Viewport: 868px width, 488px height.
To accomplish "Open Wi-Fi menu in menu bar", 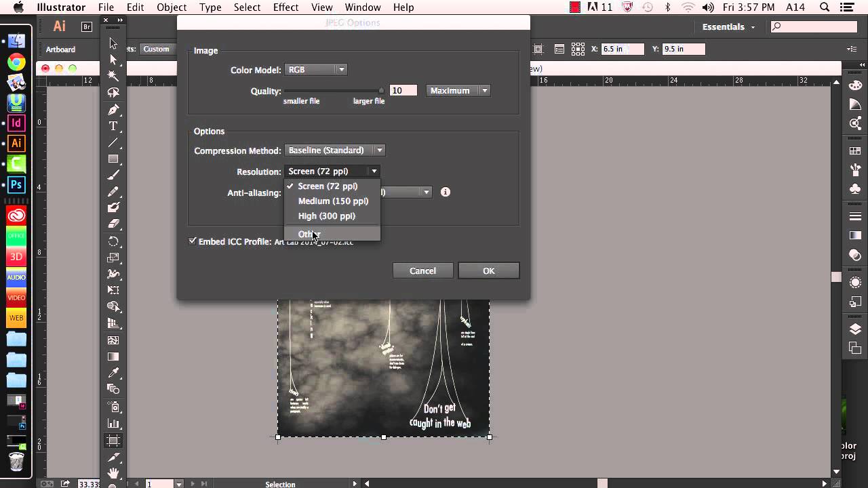I will (x=688, y=7).
